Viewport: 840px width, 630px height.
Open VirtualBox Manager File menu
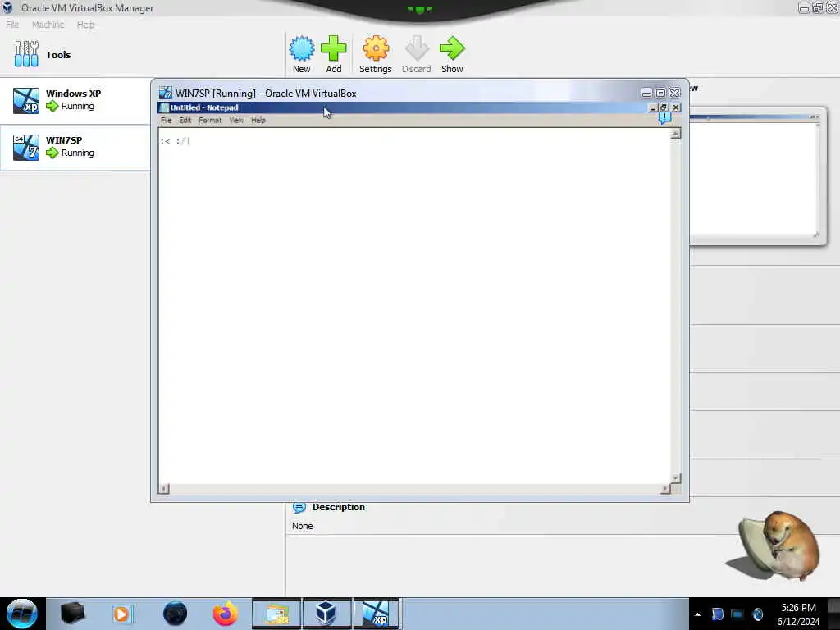tap(12, 25)
